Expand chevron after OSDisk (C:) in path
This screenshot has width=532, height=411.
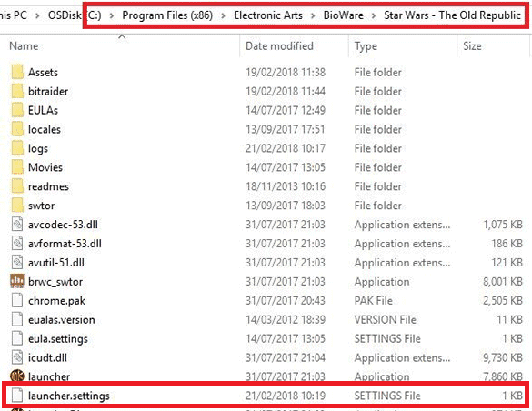(111, 15)
